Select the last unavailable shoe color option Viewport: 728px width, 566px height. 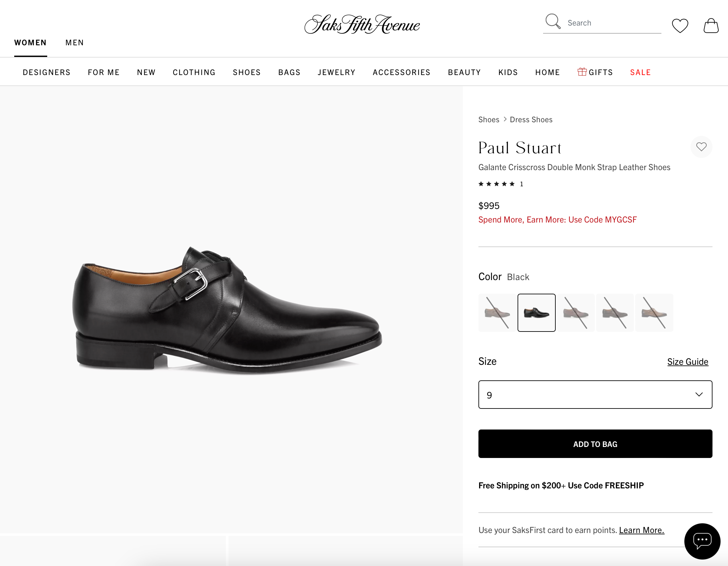(654, 312)
